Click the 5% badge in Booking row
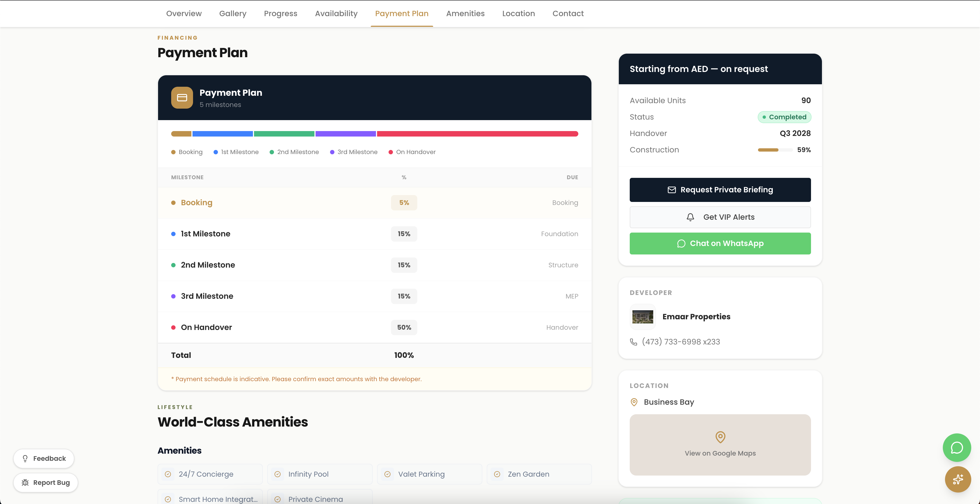 click(x=404, y=203)
